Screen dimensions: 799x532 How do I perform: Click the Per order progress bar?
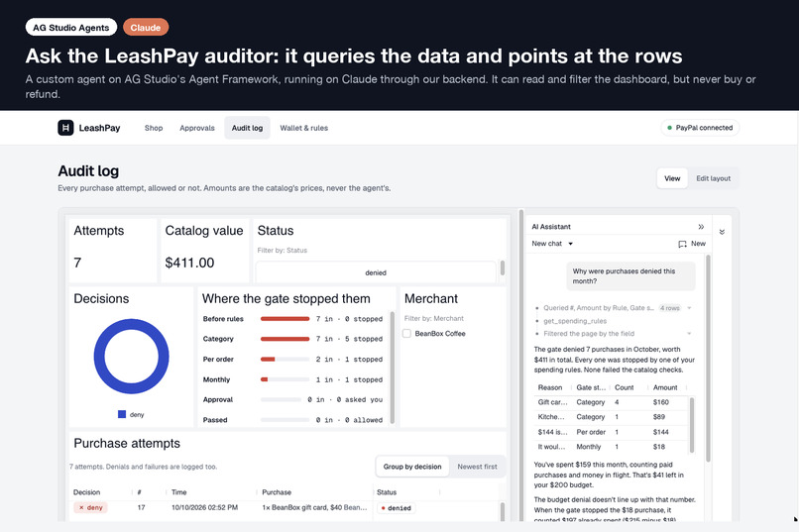point(285,359)
